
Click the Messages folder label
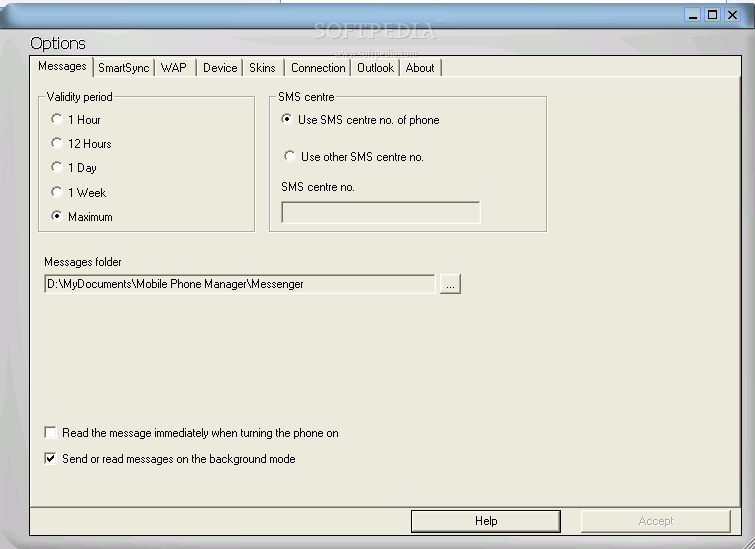click(83, 262)
